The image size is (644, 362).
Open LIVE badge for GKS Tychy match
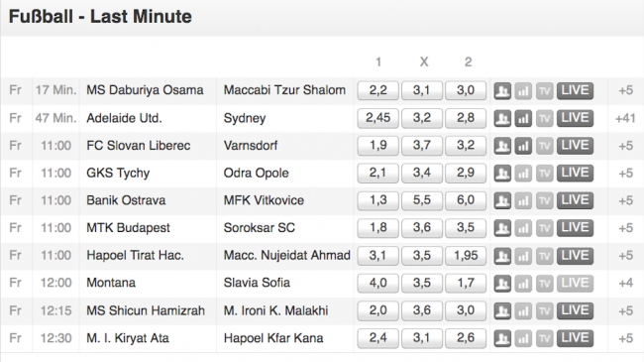point(575,174)
